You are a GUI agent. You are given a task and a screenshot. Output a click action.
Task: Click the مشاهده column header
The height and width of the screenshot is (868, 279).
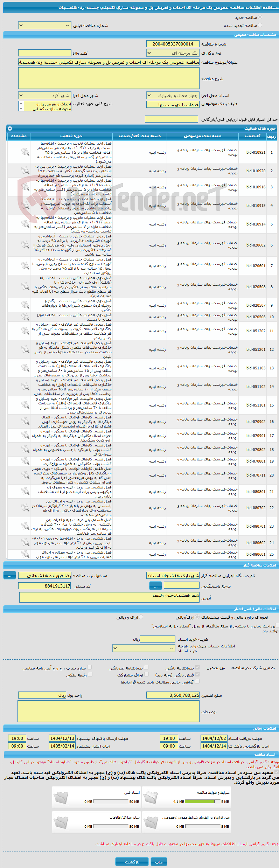pyautogui.click(x=19, y=136)
